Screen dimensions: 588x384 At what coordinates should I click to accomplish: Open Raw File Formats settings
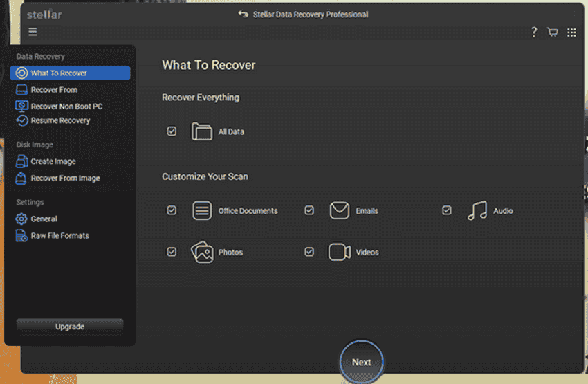pos(59,236)
